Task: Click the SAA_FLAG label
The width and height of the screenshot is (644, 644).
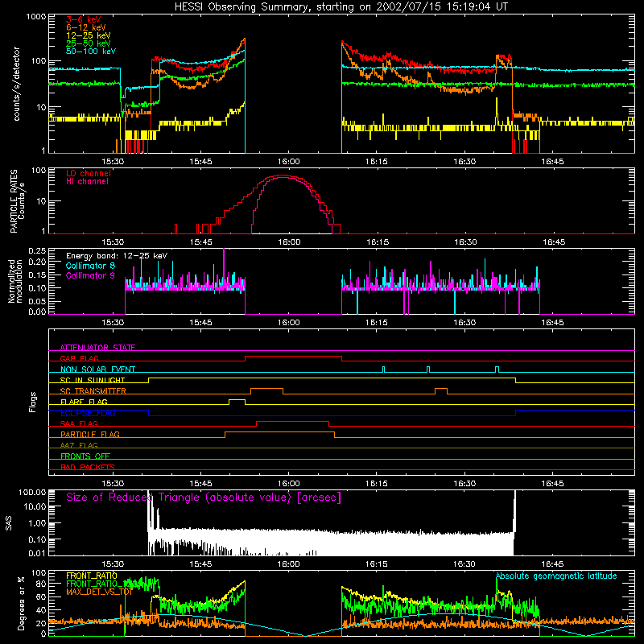Action: [x=79, y=423]
